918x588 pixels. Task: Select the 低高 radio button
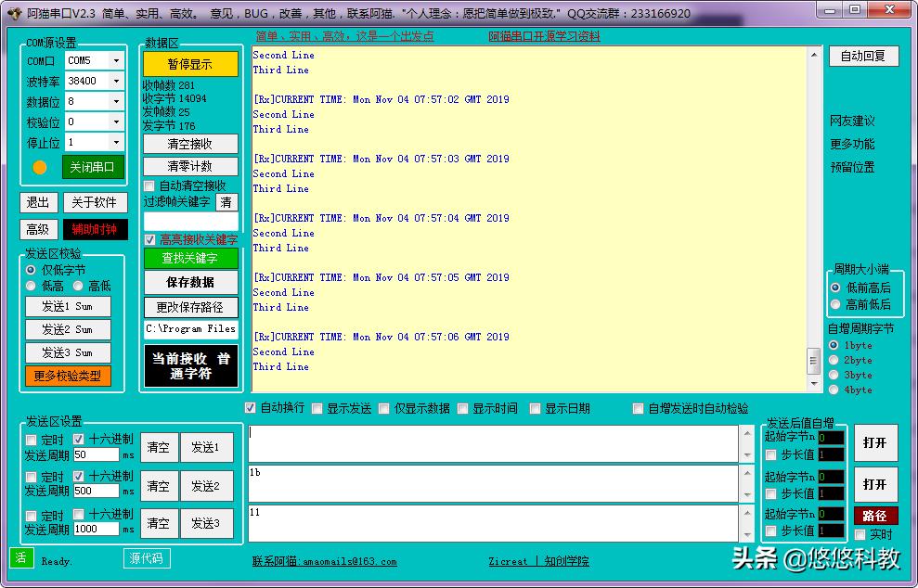[x=31, y=286]
